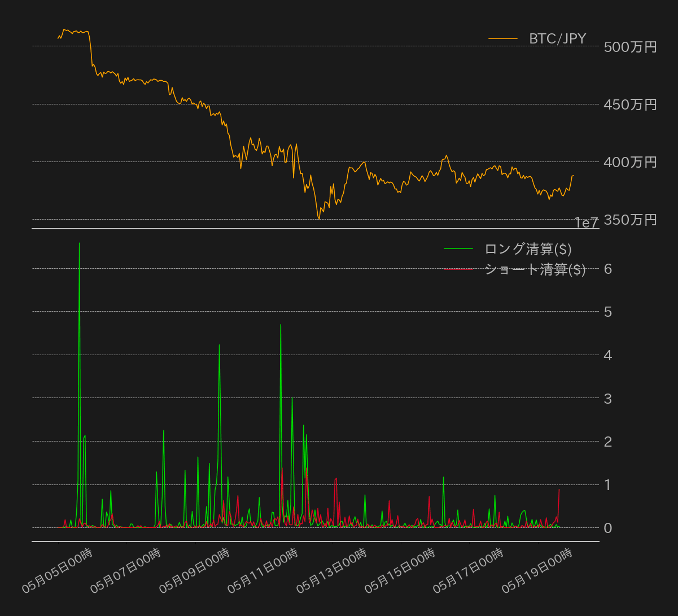
Task: Click the liquidation axis tick labeled 0
Action: click(608, 528)
